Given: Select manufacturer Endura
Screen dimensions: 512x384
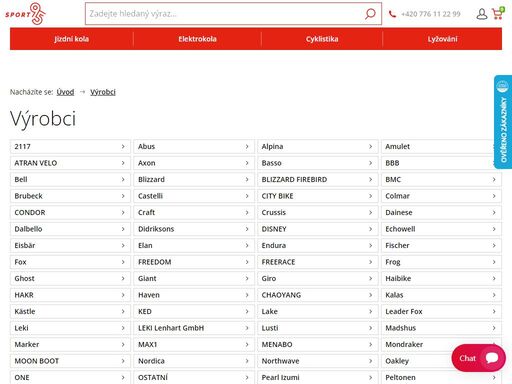Looking at the screenshot, I should [x=318, y=245].
